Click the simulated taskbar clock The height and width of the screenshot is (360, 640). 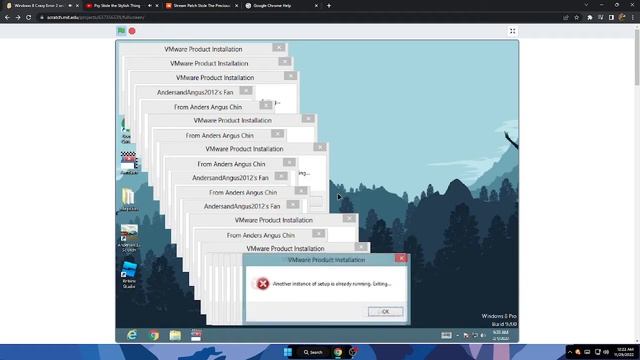[500, 336]
